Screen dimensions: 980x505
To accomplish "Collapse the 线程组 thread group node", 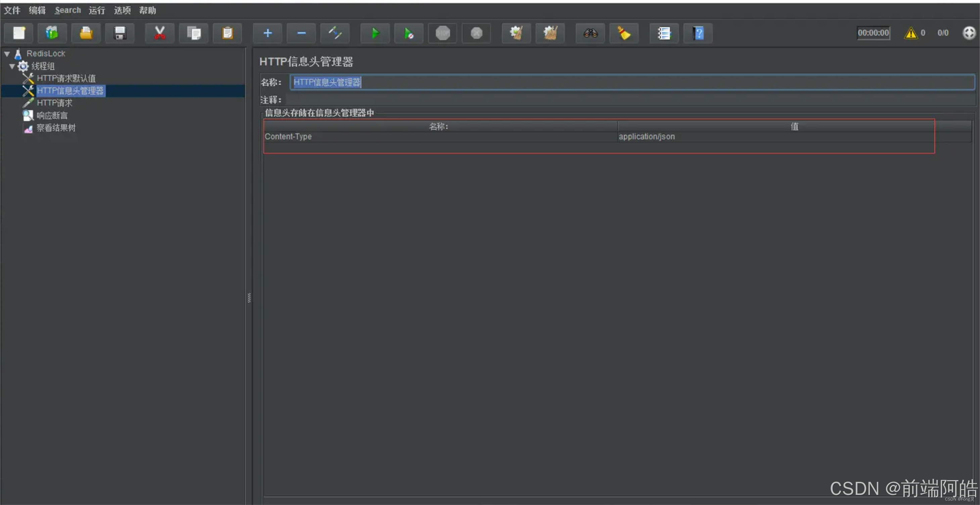I will [12, 66].
